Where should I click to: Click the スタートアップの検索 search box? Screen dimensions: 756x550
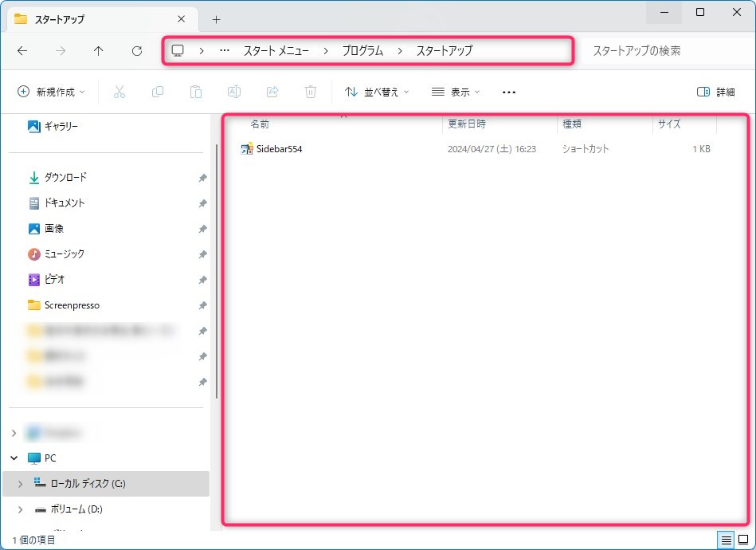click(661, 50)
